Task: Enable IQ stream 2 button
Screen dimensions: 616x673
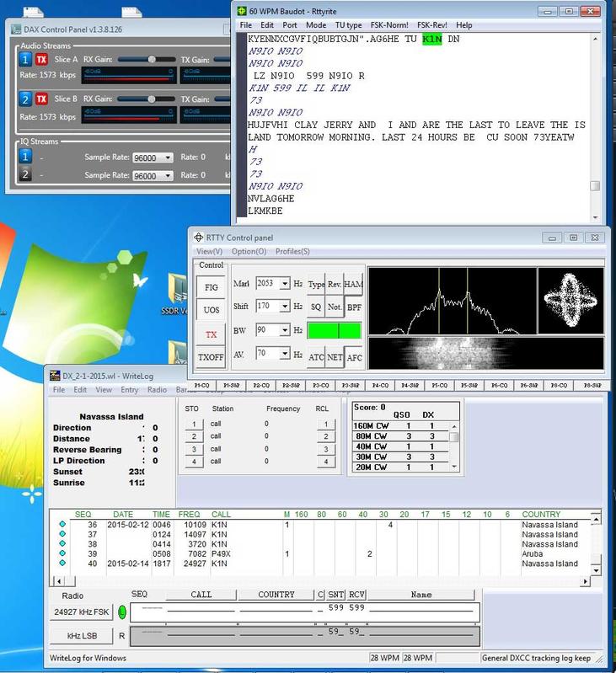Action: point(25,174)
